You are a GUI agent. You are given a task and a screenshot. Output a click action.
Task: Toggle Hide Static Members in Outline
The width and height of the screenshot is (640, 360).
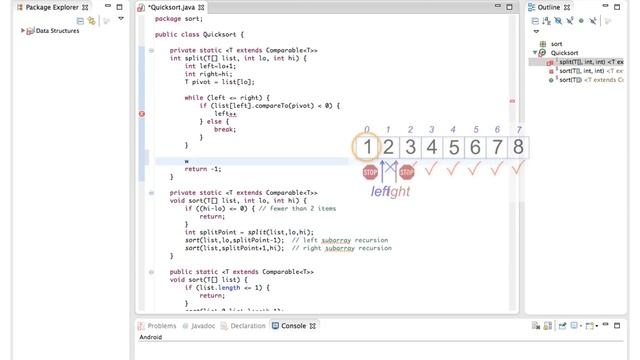click(570, 21)
